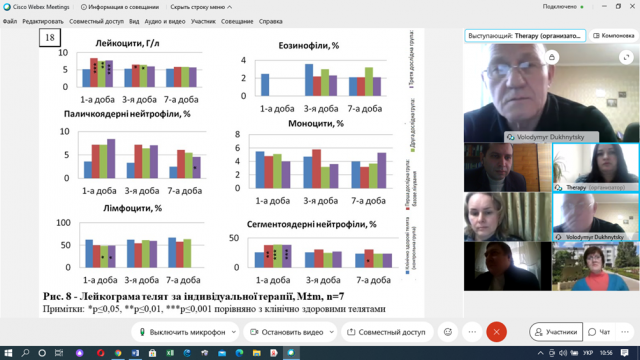
Task: Open the Windows Start menu
Action: [8, 353]
